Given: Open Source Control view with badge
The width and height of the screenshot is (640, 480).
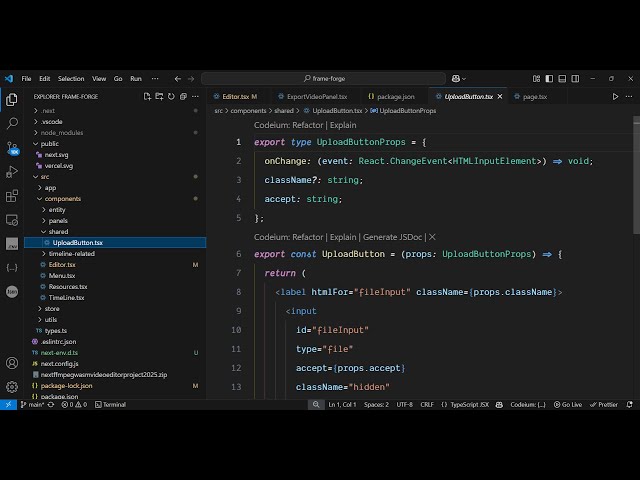Looking at the screenshot, I should tap(12, 148).
